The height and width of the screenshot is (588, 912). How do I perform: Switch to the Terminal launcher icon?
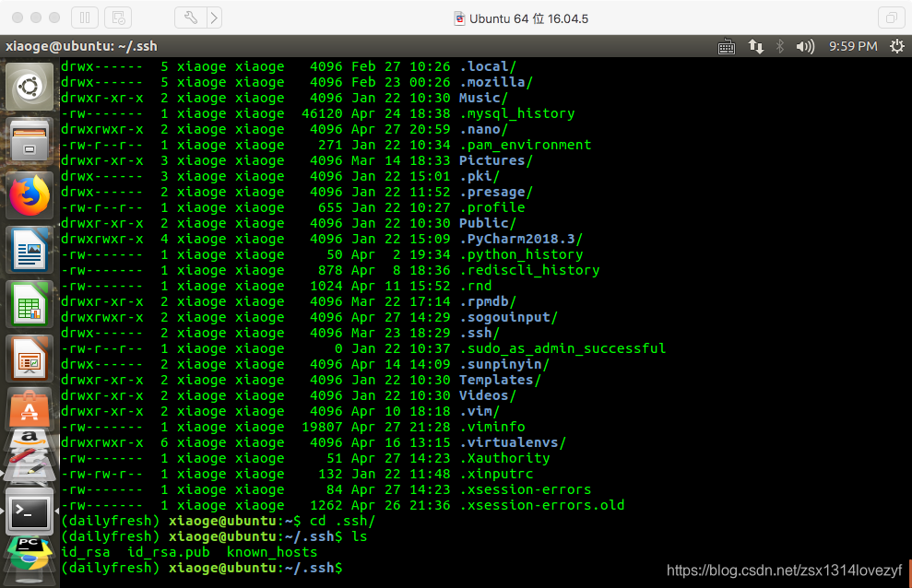coord(30,512)
